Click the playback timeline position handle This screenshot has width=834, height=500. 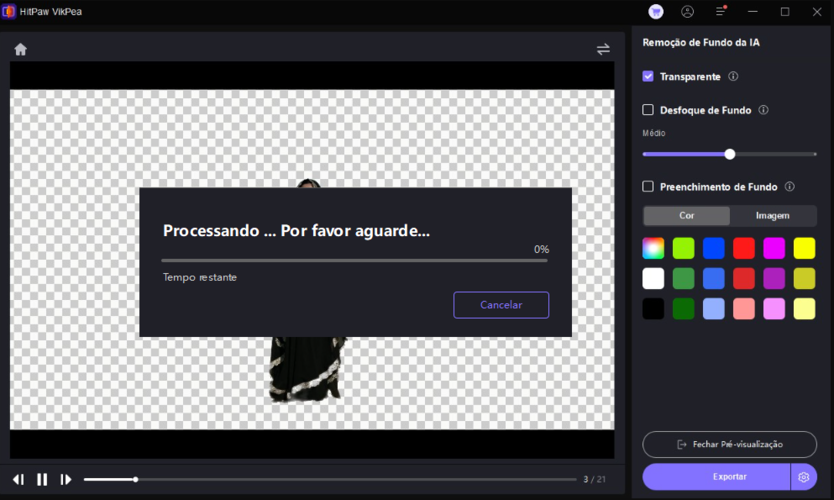pos(136,479)
